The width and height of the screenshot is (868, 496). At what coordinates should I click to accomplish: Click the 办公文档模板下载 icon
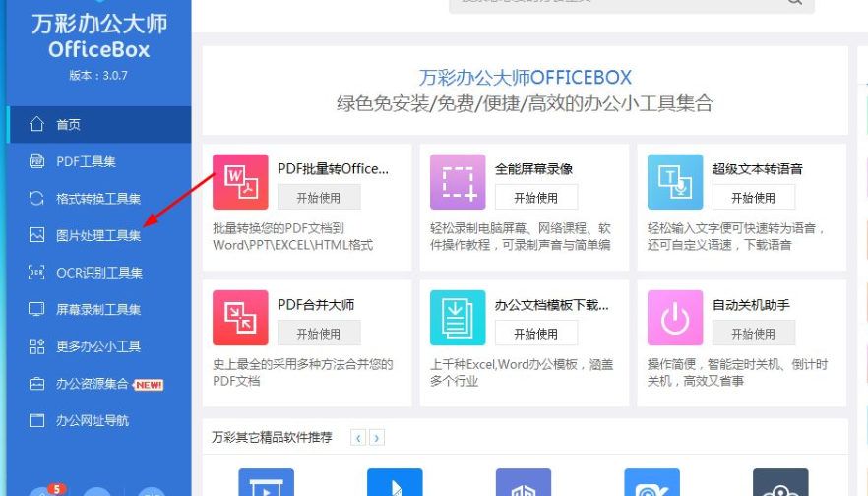[458, 318]
